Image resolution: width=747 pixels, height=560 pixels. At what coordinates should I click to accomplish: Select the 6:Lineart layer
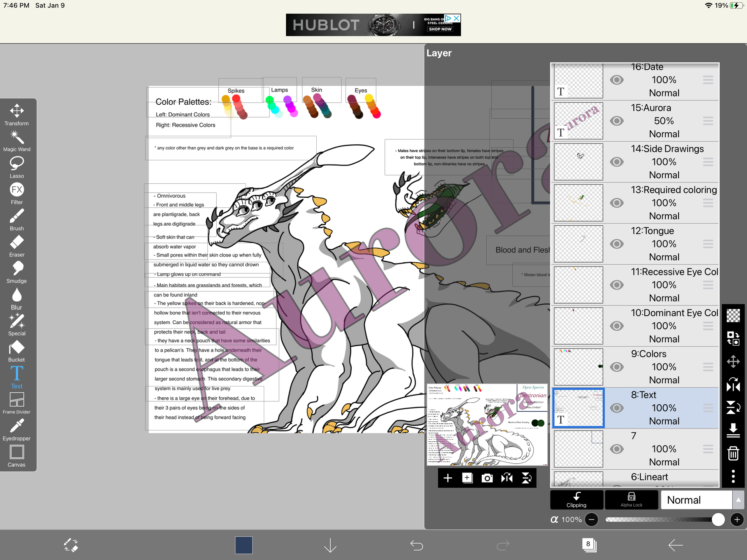click(x=635, y=478)
